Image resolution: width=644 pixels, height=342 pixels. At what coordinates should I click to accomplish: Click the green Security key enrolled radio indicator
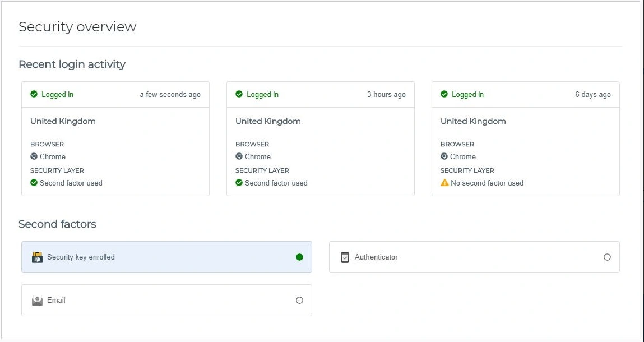[299, 257]
